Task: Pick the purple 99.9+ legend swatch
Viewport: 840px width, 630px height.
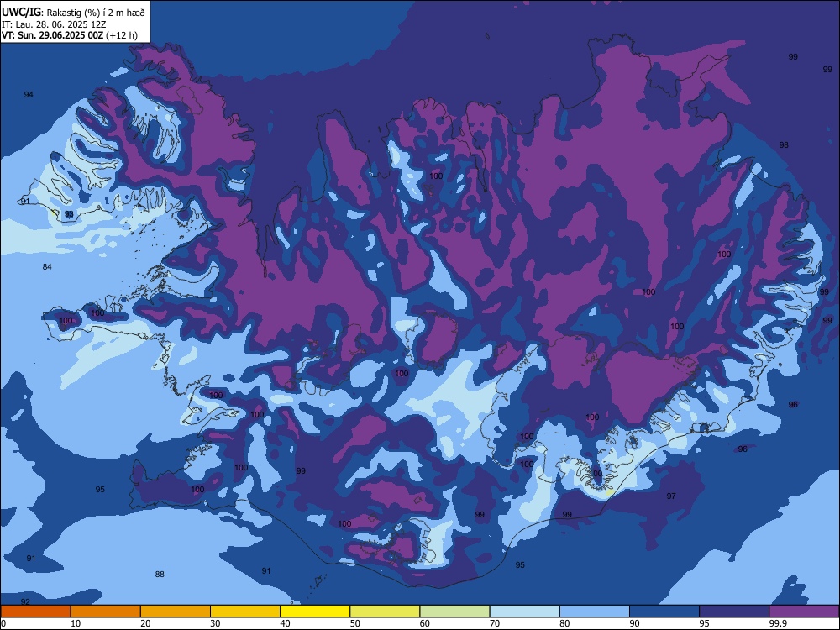Action: 804,612
